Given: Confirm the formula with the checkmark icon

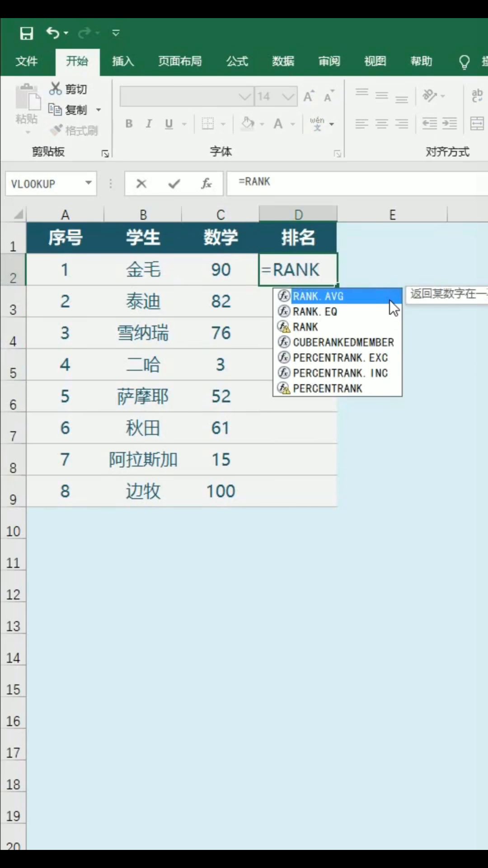Looking at the screenshot, I should tap(174, 184).
